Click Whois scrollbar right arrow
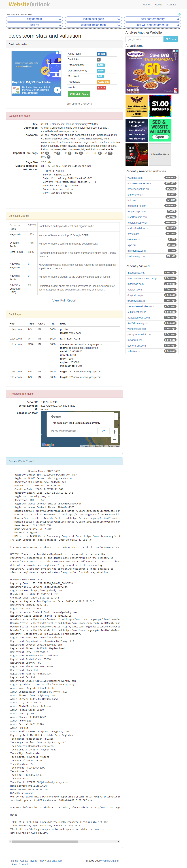Screen dimensions: 187x868 tap(118, 841)
